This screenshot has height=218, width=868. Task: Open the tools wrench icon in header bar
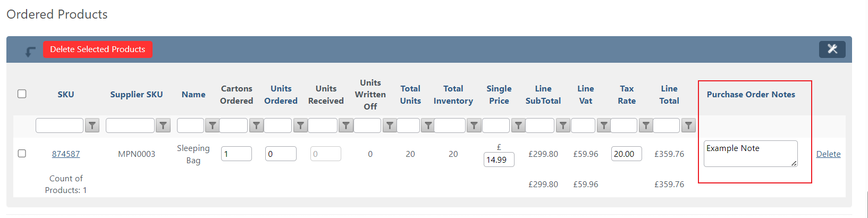click(832, 49)
